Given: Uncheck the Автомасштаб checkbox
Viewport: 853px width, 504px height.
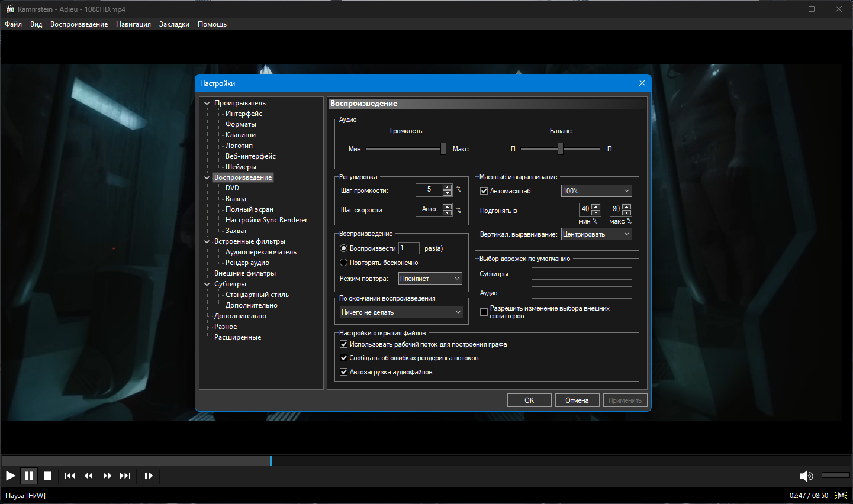Looking at the screenshot, I should coord(484,191).
